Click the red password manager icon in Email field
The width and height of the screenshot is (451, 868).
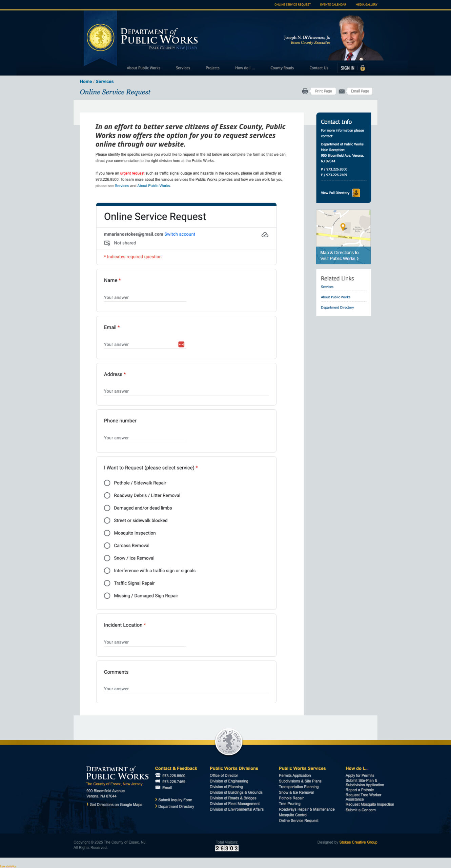tap(181, 344)
